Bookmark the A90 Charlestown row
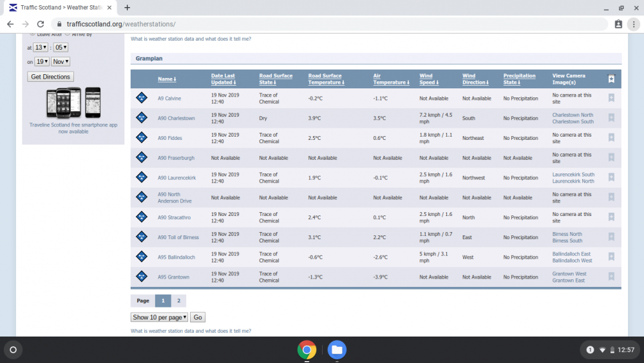644x363 pixels. click(x=611, y=117)
